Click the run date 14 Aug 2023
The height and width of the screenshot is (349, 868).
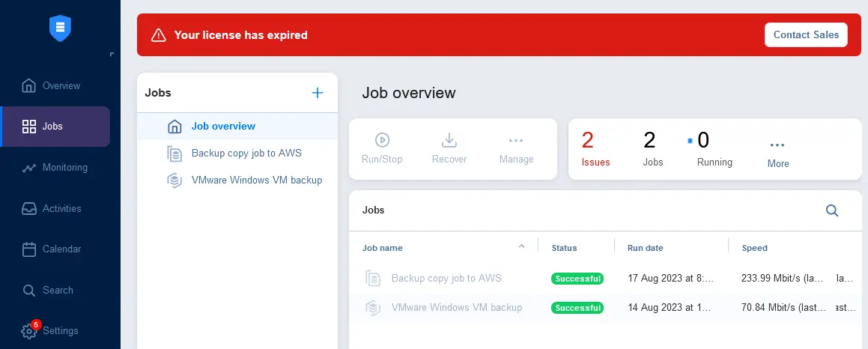pyautogui.click(x=670, y=308)
